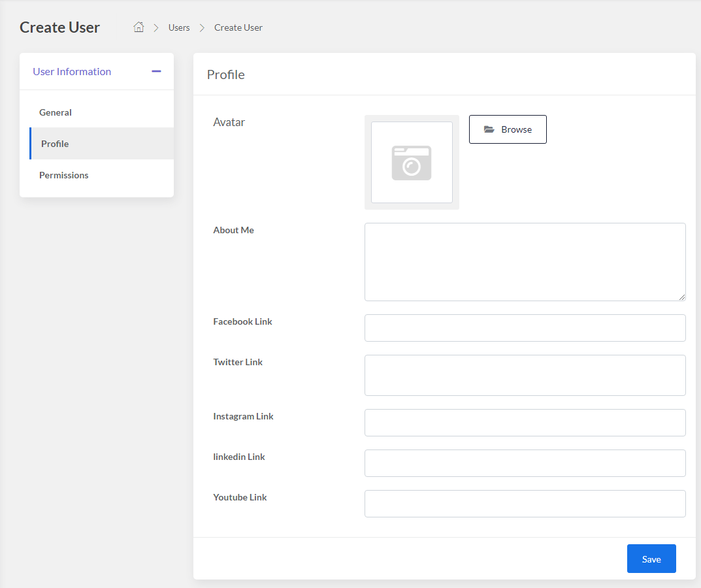Click the Instagram Link input field
This screenshot has width=701, height=588.
pos(525,423)
